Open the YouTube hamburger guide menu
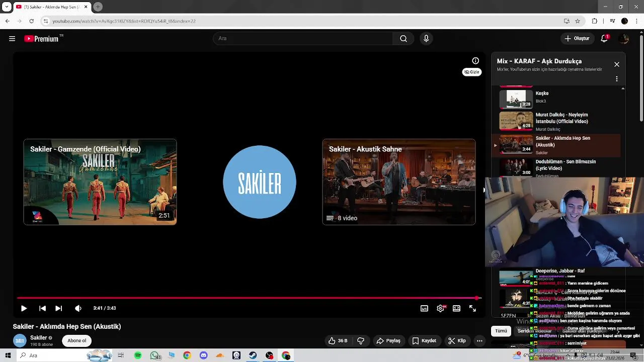Image resolution: width=644 pixels, height=362 pixels. click(12, 39)
